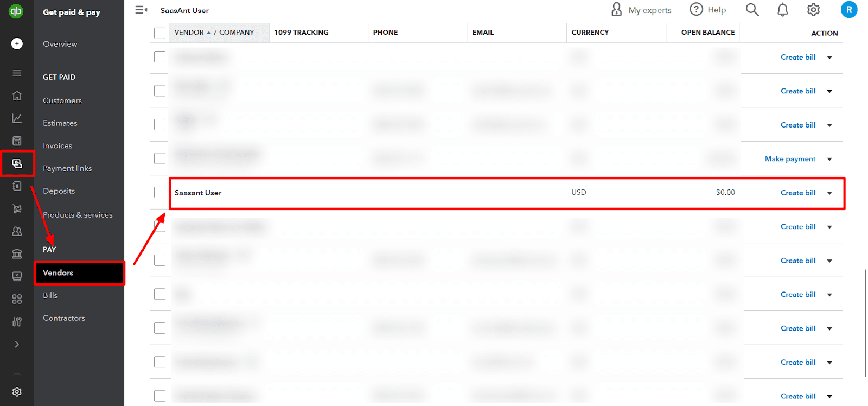Viewport: 868px width, 406px height.
Task: Open the search magnifier icon
Action: tap(752, 9)
